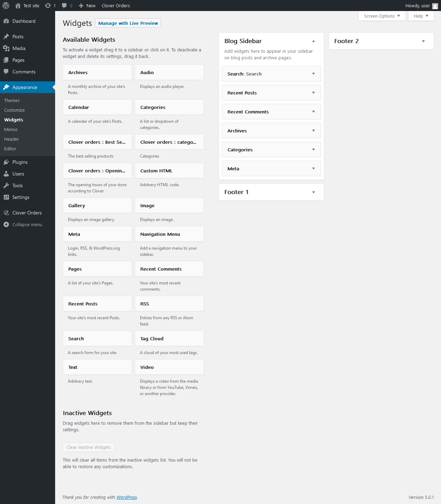Image resolution: width=441 pixels, height=504 pixels.
Task: Open the Screen Options dropdown
Action: pyautogui.click(x=382, y=16)
